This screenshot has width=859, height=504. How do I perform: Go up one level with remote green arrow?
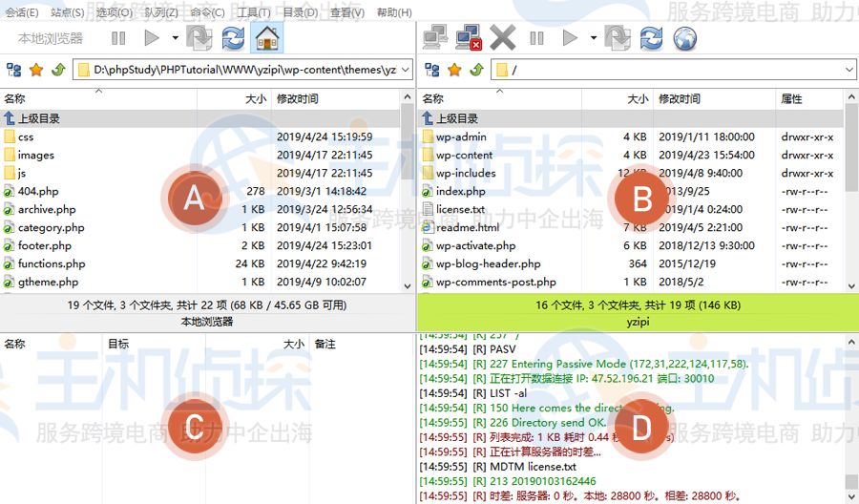475,70
